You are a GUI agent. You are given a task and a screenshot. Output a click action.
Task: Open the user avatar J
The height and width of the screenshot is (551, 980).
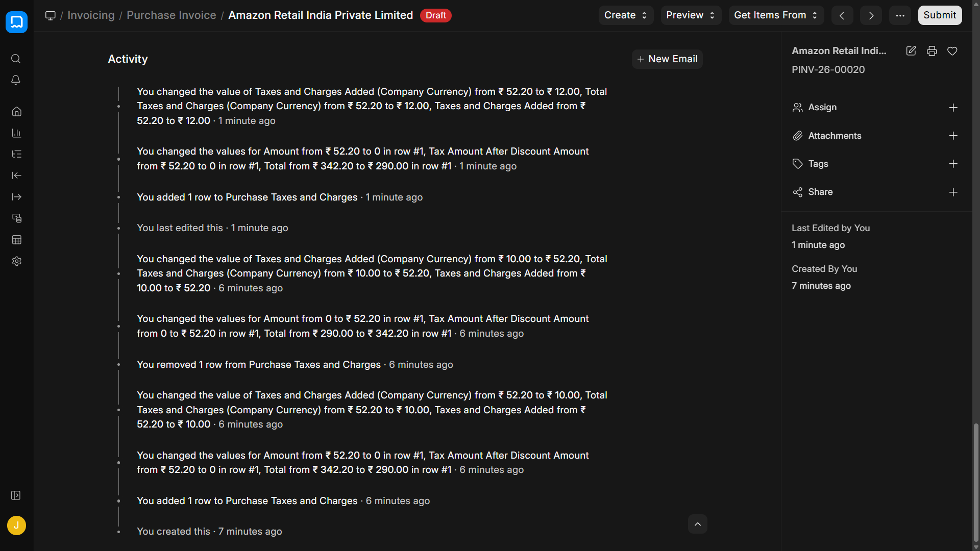pyautogui.click(x=16, y=525)
